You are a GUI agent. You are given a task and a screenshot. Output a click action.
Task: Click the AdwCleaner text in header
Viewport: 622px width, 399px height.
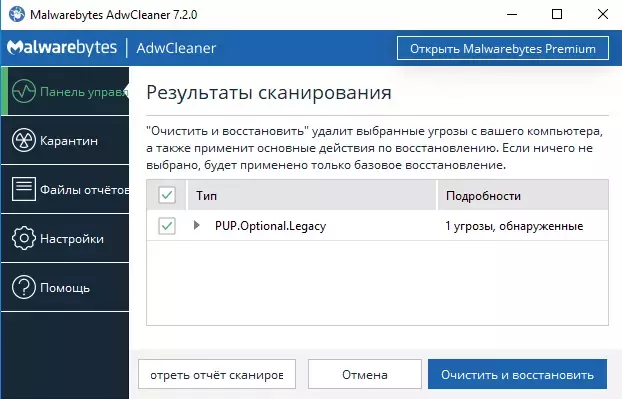pyautogui.click(x=176, y=48)
